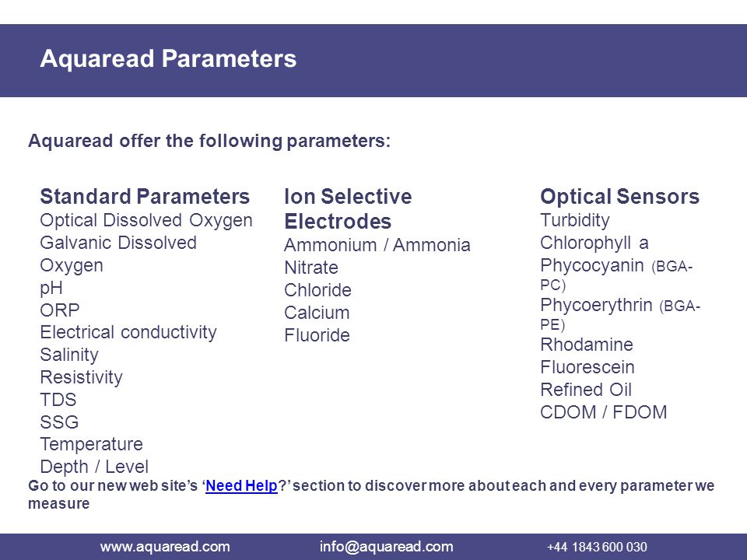Click the 'Phycocyanin' sensor entry

tap(591, 266)
